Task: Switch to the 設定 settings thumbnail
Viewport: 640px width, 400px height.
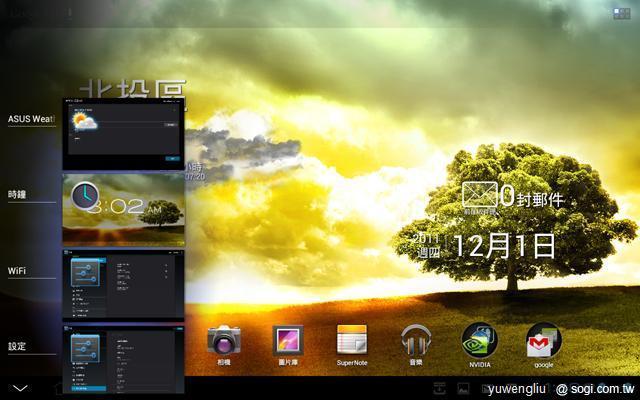Action: pyautogui.click(x=123, y=360)
